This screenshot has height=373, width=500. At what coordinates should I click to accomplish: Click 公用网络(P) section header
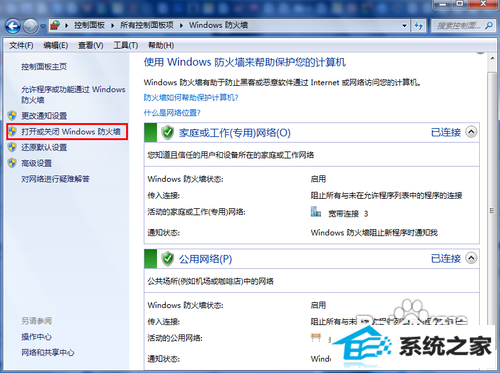[x=206, y=259]
